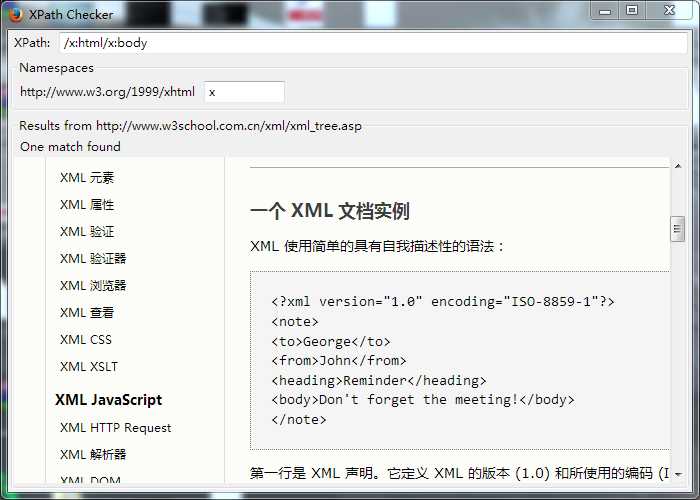Click the <heading>Reminder</heading> code line

coord(379,380)
